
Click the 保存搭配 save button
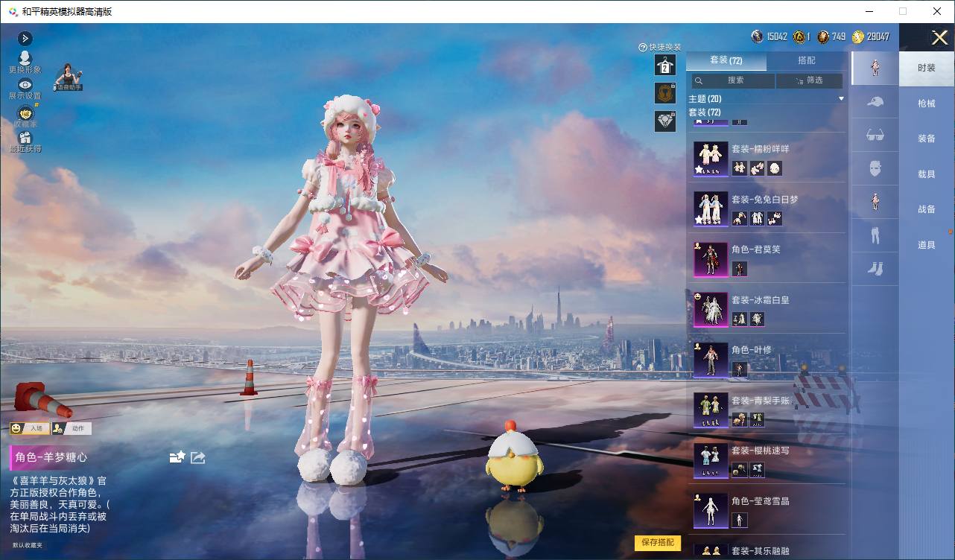point(658,542)
